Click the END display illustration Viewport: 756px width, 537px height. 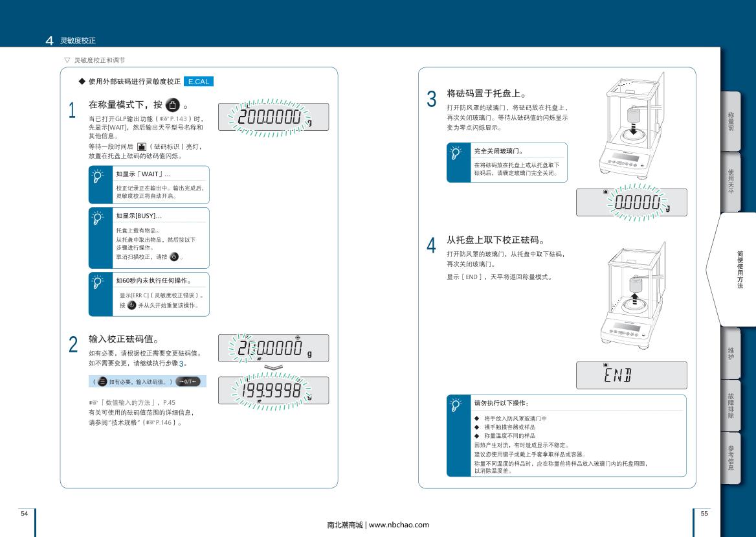(x=631, y=375)
